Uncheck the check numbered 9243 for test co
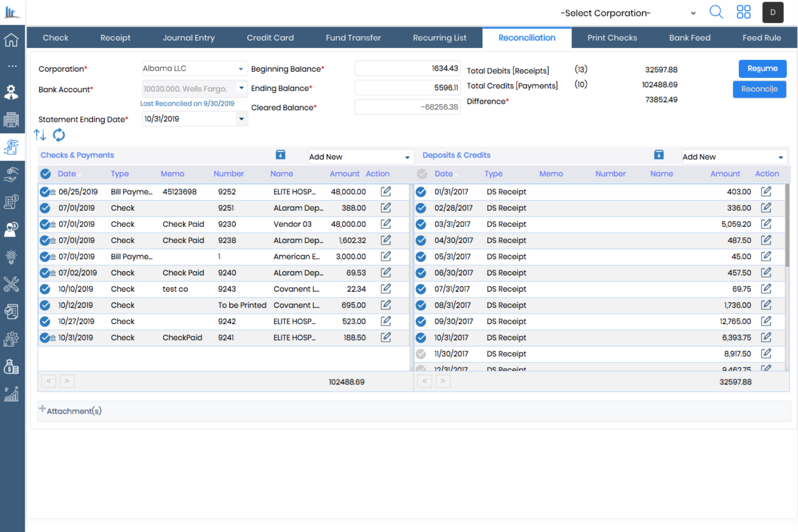This screenshot has width=798, height=532. (45, 289)
